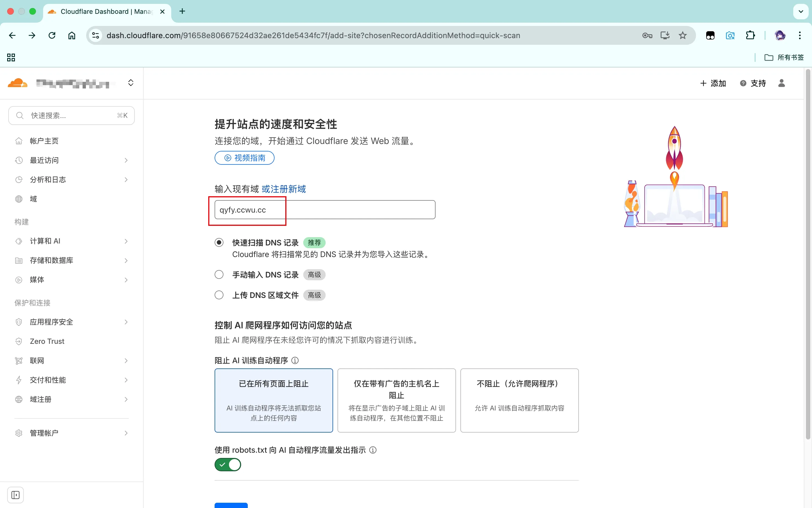Image resolution: width=812 pixels, height=508 pixels.
Task: Click the Cloudflare logo icon
Action: 17,83
